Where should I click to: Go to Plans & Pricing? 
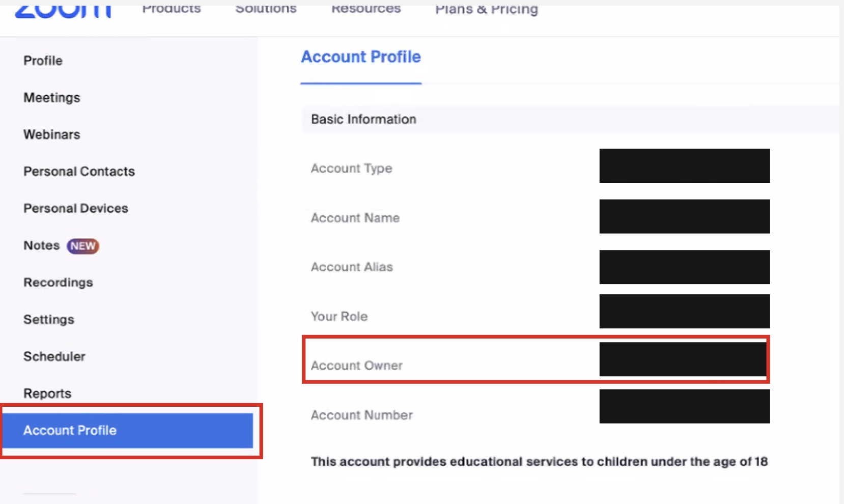point(487,9)
